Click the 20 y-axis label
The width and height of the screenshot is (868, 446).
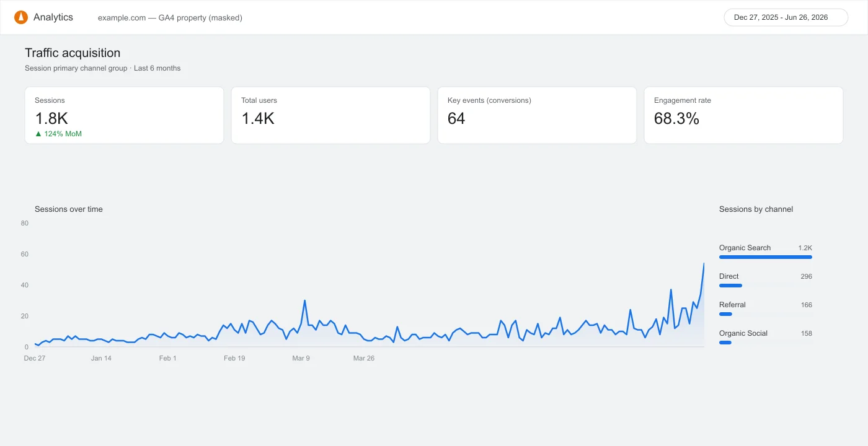coord(25,316)
